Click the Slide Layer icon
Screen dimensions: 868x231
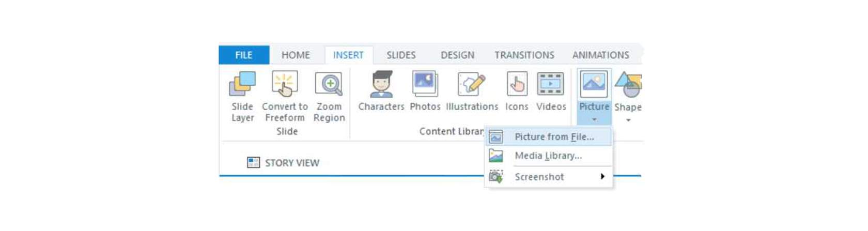tap(242, 84)
